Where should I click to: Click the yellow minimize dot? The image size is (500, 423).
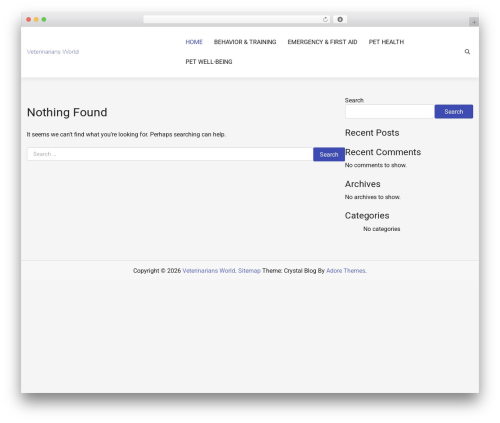[x=36, y=20]
